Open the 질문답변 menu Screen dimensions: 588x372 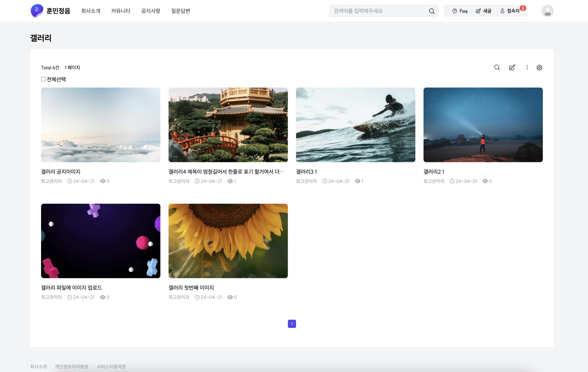tap(180, 11)
